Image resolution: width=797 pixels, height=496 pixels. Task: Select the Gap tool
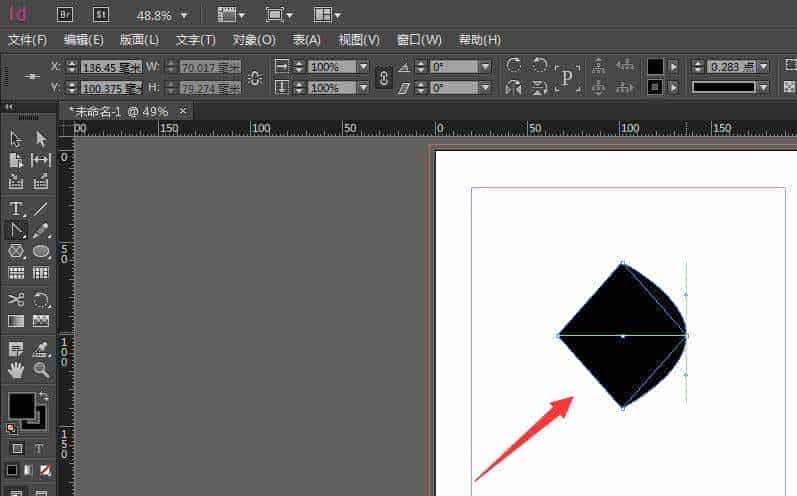41,161
